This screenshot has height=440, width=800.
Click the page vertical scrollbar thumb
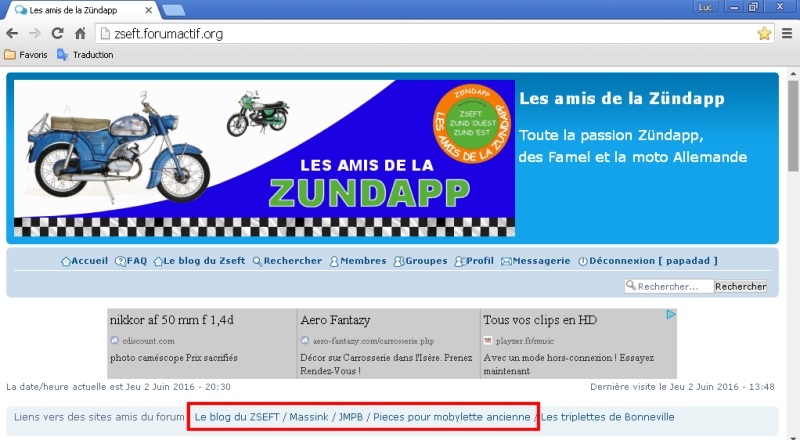[793, 125]
